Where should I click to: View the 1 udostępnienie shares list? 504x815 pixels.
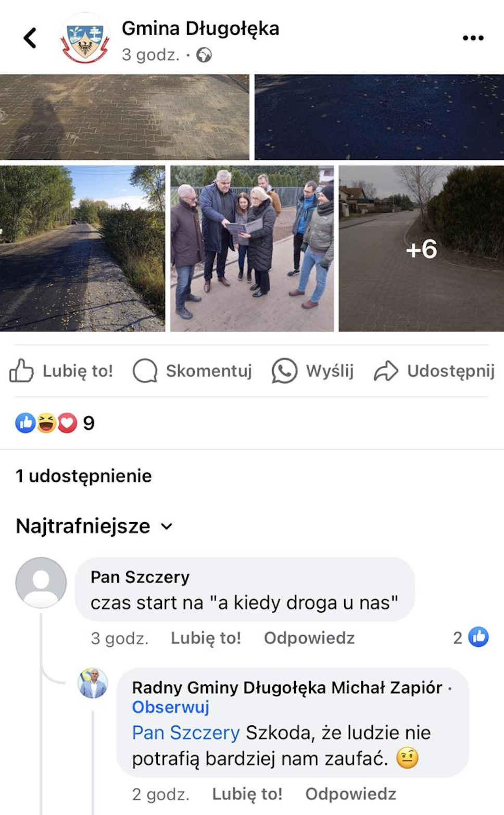(x=84, y=476)
